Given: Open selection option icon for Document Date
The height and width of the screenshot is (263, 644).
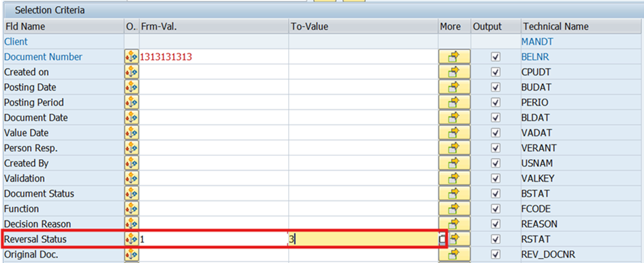Looking at the screenshot, I should (132, 117).
